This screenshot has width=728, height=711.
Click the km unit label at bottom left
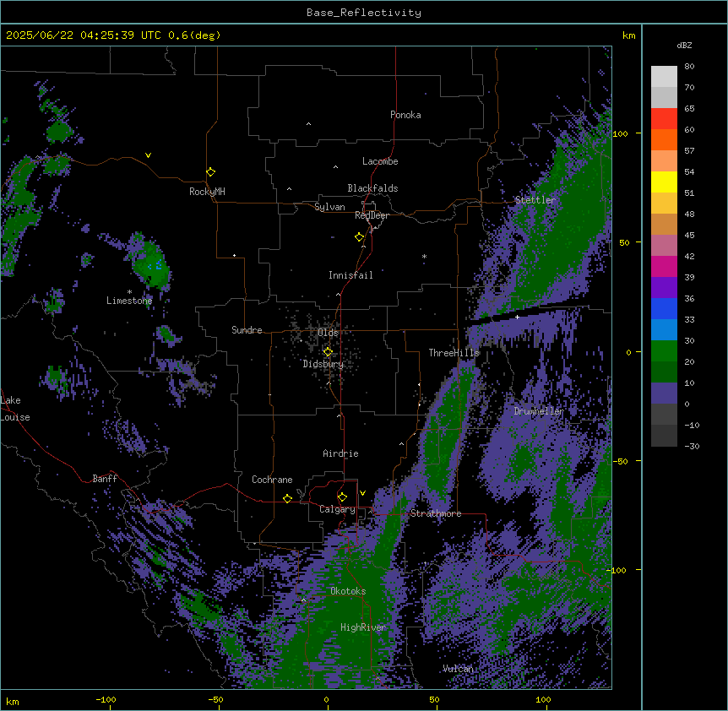pyautogui.click(x=12, y=702)
